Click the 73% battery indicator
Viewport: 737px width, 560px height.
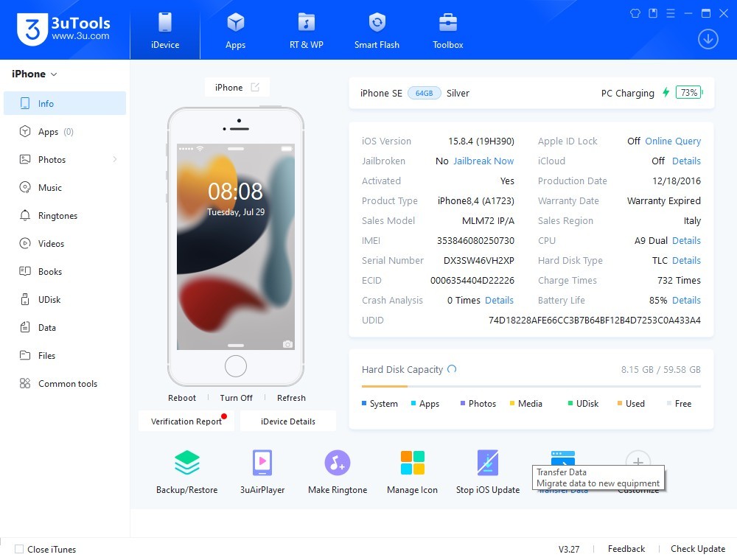[x=688, y=93]
